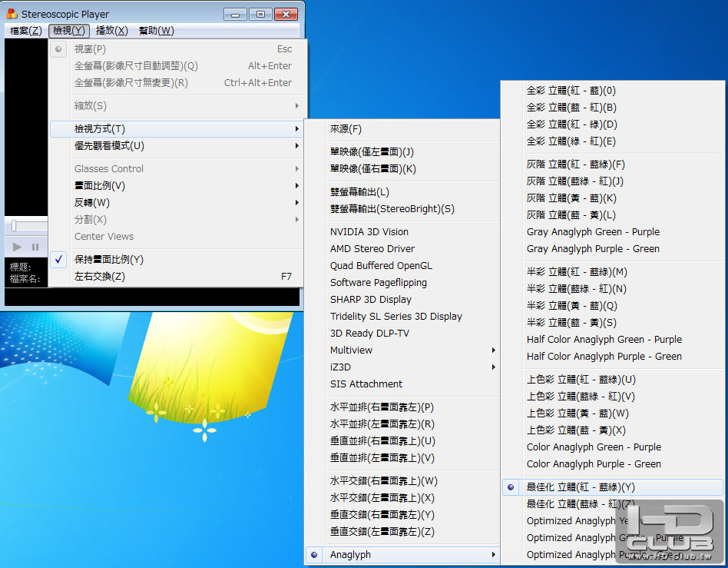Expand the iZ3D submenu

[402, 367]
